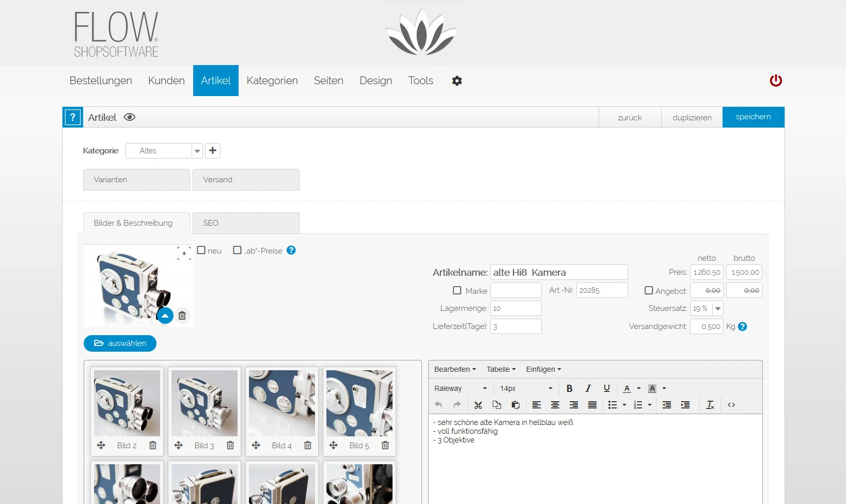846x504 pixels.
Task: Open the Kategorie dropdown showing Altes
Action: click(x=164, y=151)
